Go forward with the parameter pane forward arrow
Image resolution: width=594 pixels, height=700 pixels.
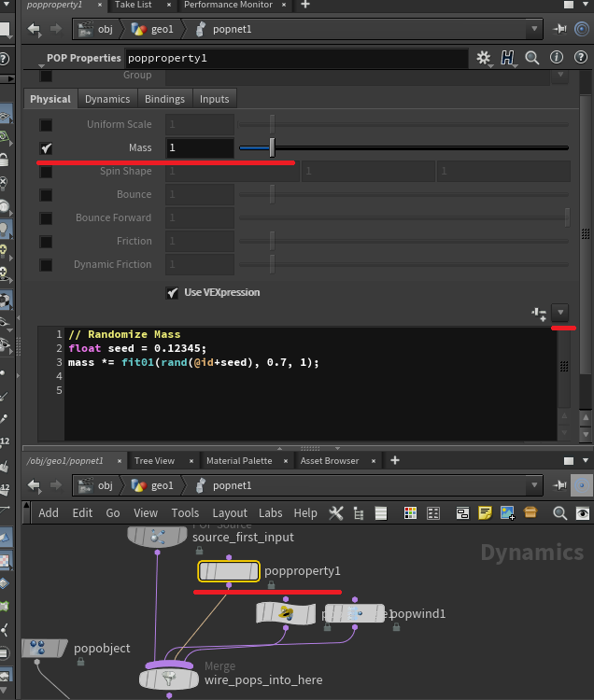point(56,29)
